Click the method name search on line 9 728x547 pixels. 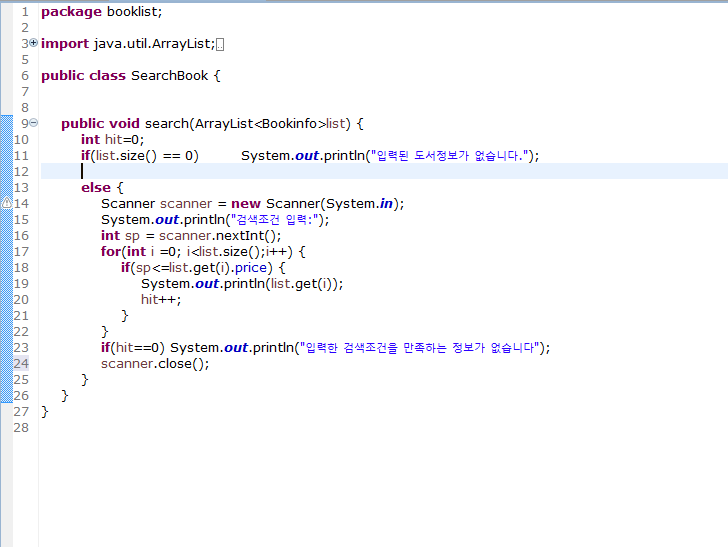click(x=167, y=124)
